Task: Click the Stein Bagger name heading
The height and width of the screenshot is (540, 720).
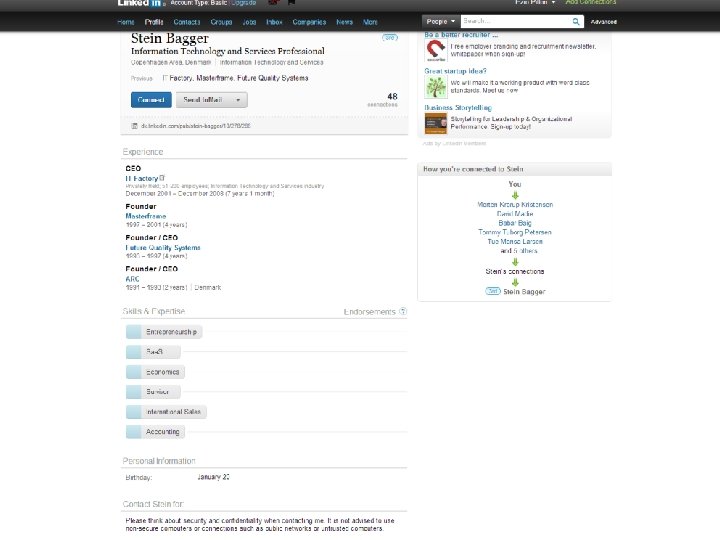Action: [x=169, y=39]
